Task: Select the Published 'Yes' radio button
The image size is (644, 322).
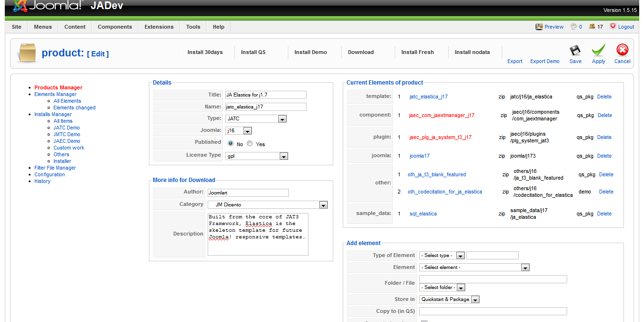Action: point(250,144)
